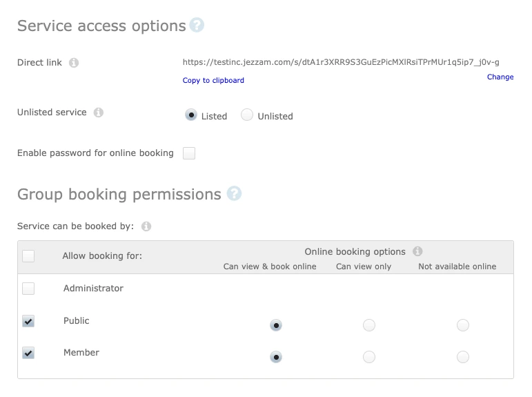Select the Unlisted radio button

(x=247, y=115)
